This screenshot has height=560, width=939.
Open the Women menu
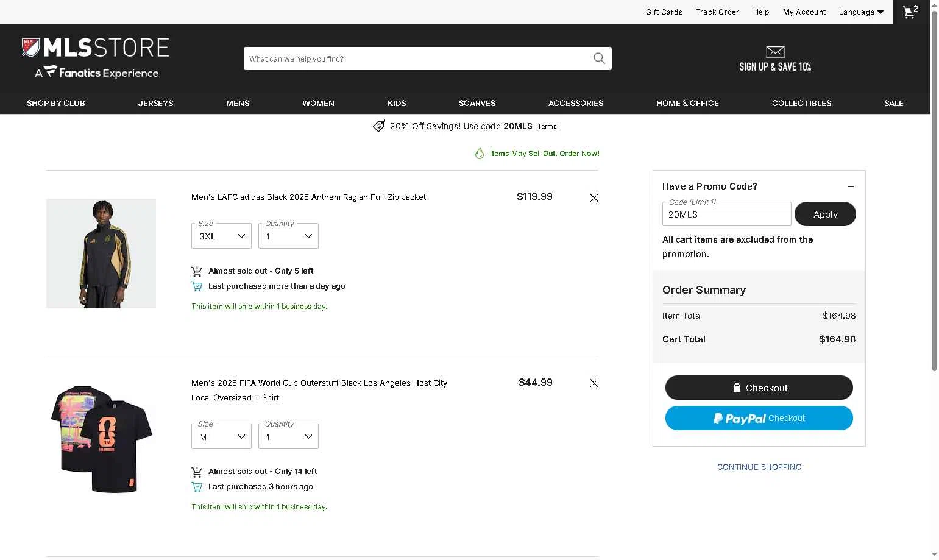[x=318, y=103]
